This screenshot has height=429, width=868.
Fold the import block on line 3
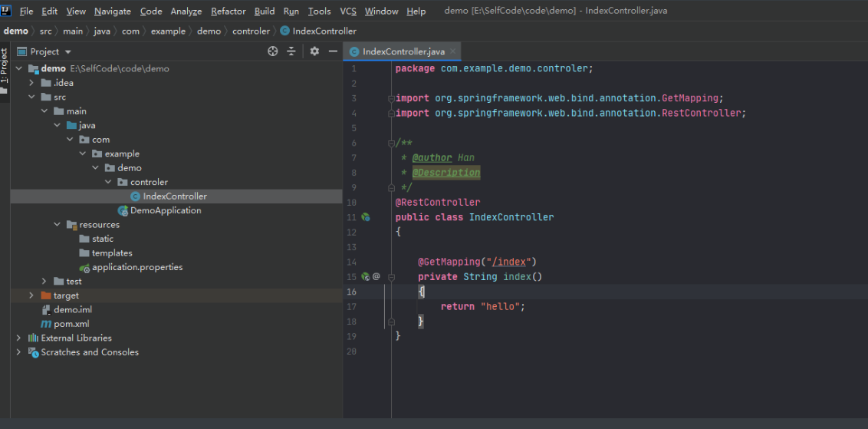click(391, 98)
